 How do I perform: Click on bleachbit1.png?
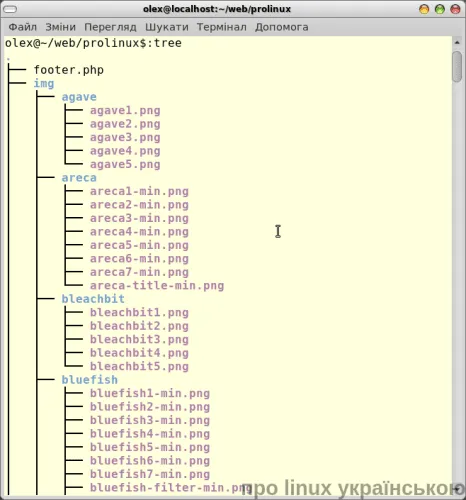139,313
